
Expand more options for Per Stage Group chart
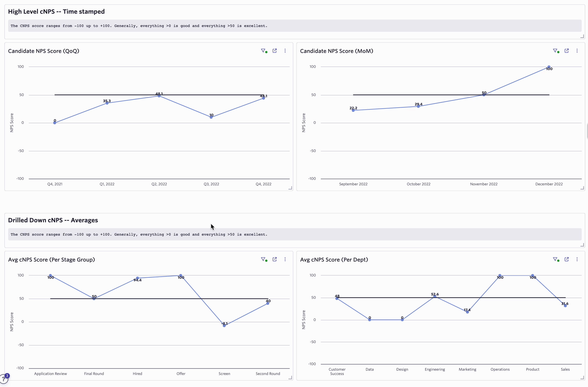pyautogui.click(x=285, y=259)
